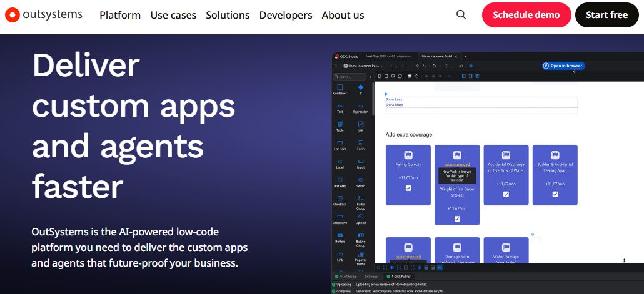This screenshot has height=294, width=644.
Task: Click the Schedule demo button
Action: (526, 15)
